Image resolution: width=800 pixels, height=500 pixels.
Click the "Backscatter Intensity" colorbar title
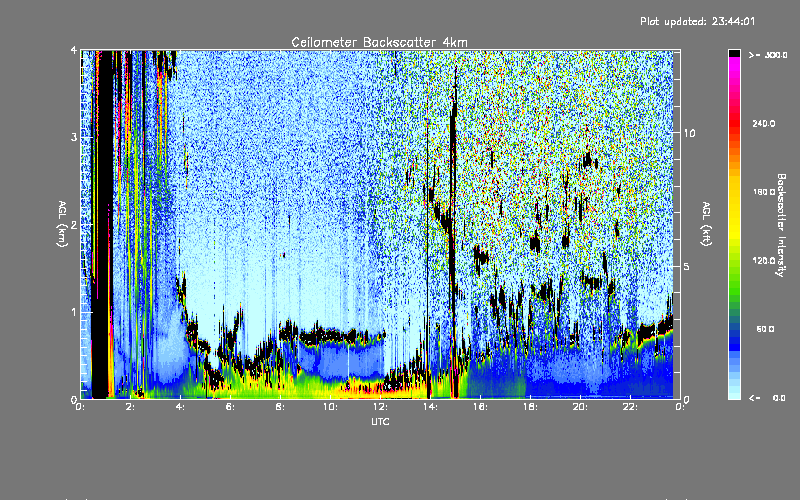tap(780, 225)
